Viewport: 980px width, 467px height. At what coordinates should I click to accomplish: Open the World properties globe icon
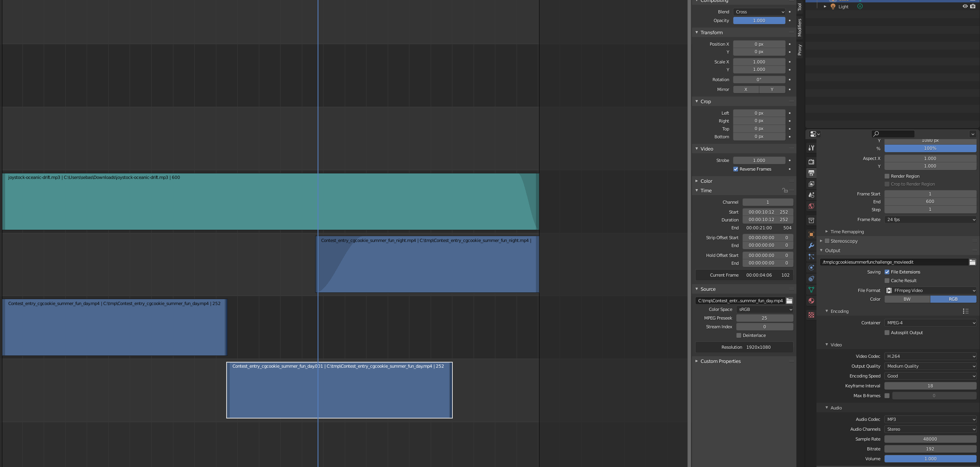[x=811, y=206]
